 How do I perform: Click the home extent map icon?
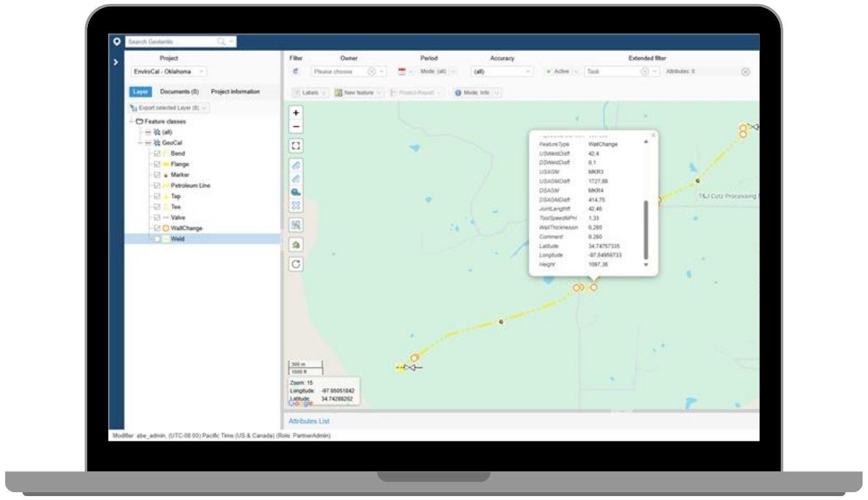(x=296, y=245)
